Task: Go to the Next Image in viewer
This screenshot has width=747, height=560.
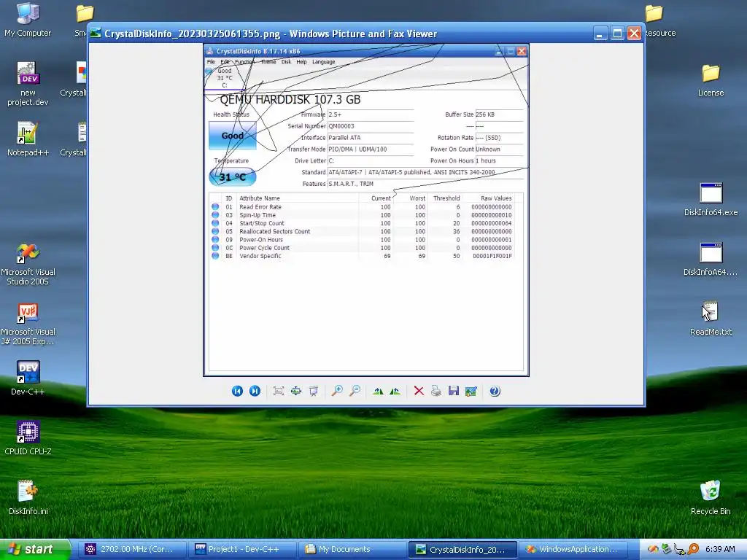Action: (x=255, y=391)
